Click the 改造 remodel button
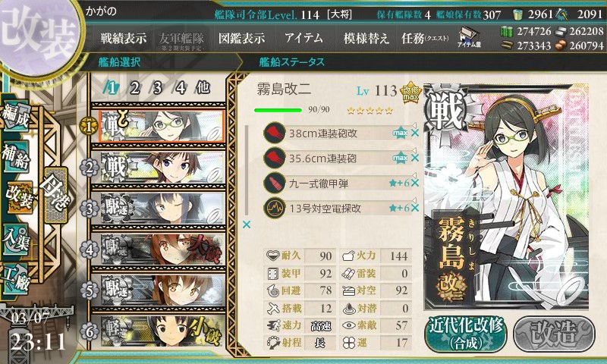Image resolution: width=607 pixels, height=364 pixels. click(x=554, y=334)
